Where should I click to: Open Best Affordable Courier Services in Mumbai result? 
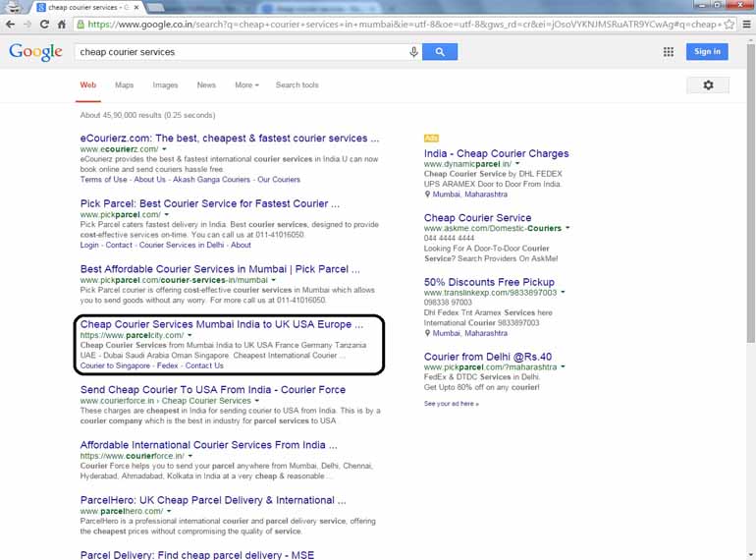pos(220,269)
